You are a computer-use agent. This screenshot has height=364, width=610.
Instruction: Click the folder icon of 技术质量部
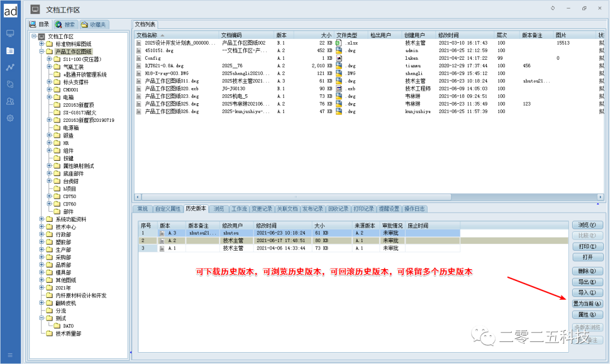pyautogui.click(x=49, y=334)
